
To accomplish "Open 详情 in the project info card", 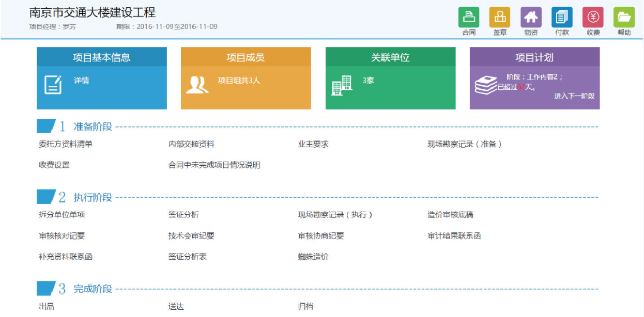I will pyautogui.click(x=81, y=81).
